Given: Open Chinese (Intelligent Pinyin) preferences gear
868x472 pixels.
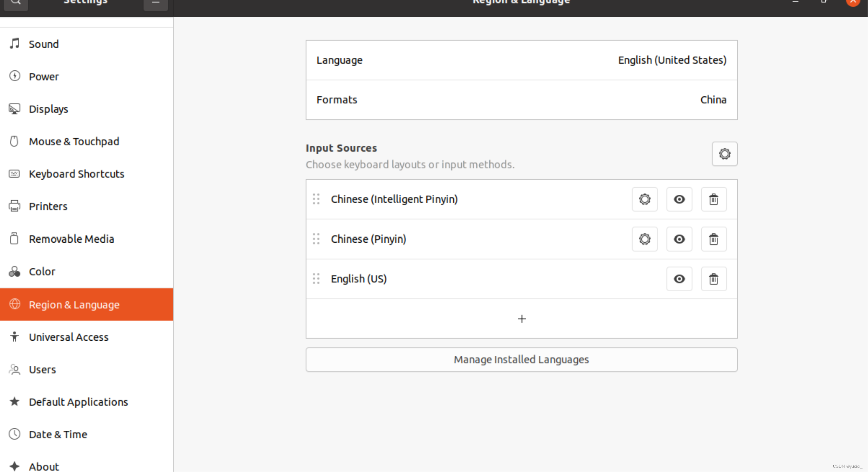Looking at the screenshot, I should (644, 199).
